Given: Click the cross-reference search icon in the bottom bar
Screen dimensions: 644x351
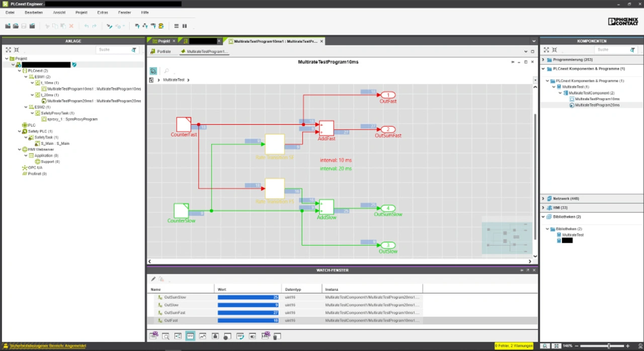Looking at the screenshot, I should (x=166, y=336).
